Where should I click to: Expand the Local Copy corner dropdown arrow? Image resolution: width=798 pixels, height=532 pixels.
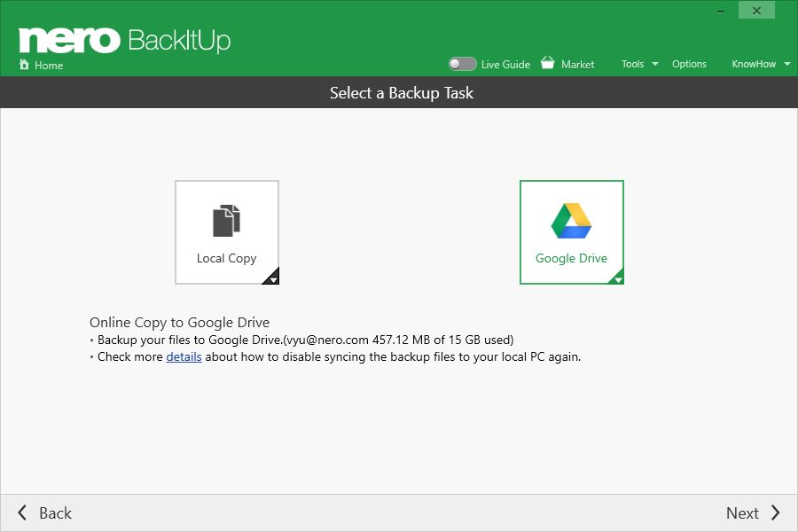271,277
